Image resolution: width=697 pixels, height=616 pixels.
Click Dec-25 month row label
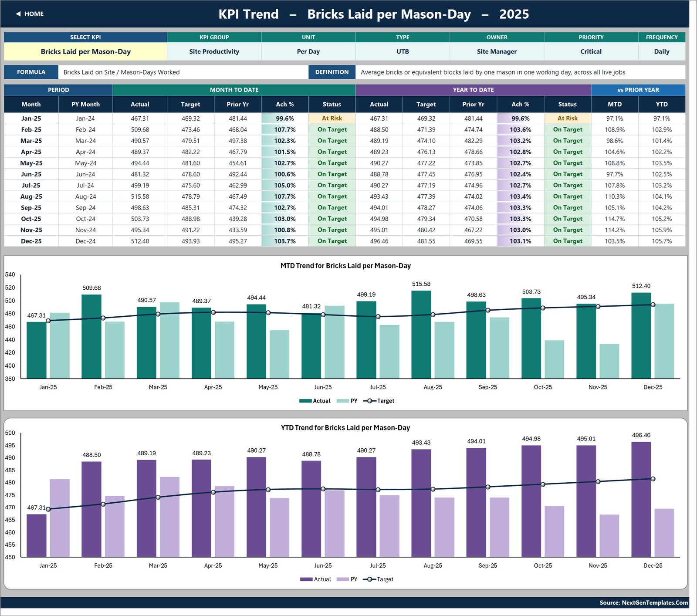[x=31, y=241]
